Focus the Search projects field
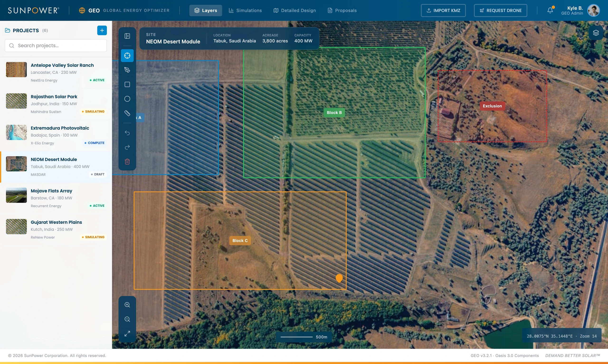The height and width of the screenshot is (364, 608). [x=56, y=46]
